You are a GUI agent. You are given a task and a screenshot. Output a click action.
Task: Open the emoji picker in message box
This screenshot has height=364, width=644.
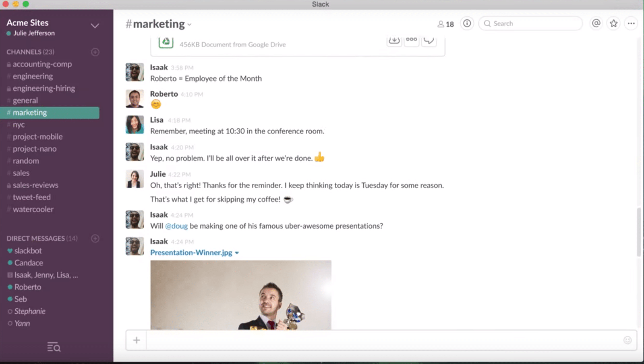(627, 340)
